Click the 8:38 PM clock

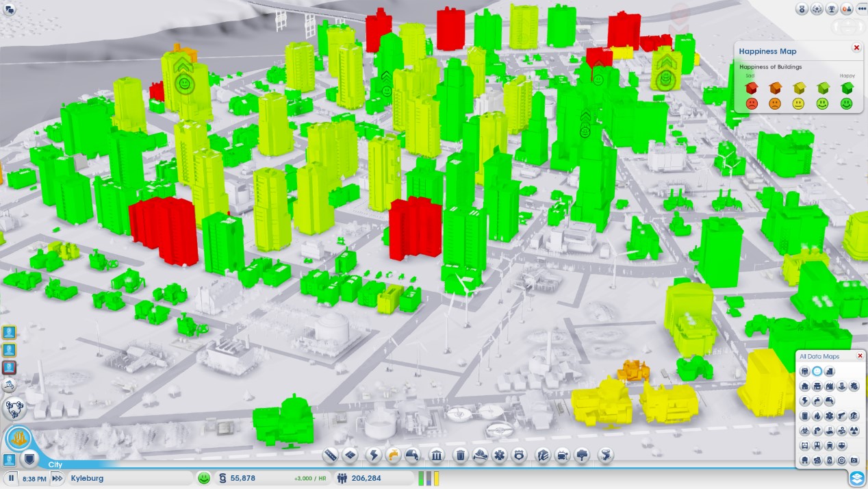pos(34,479)
